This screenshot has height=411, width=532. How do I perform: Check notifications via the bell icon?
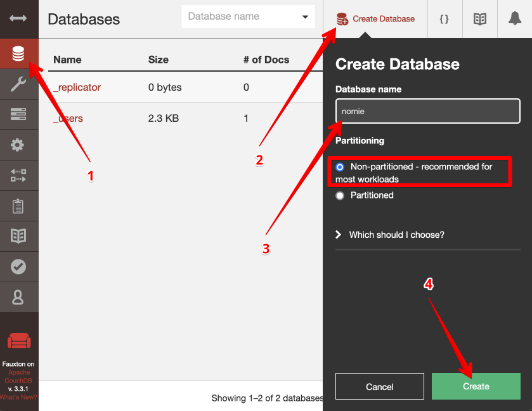click(516, 19)
